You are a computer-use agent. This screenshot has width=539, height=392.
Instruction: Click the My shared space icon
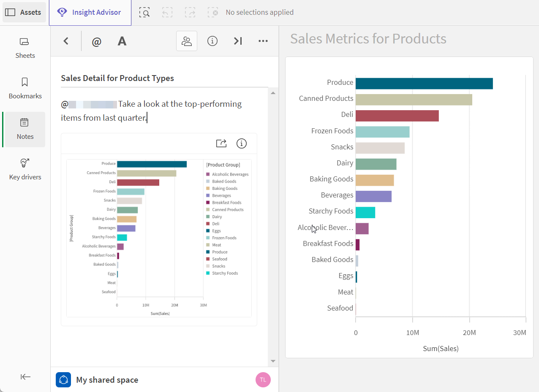(x=63, y=380)
